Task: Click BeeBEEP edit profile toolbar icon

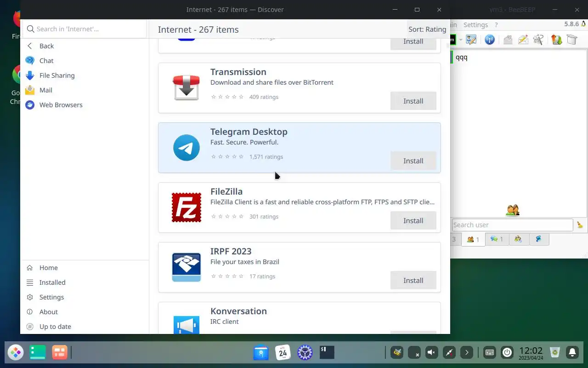Action: (471, 40)
